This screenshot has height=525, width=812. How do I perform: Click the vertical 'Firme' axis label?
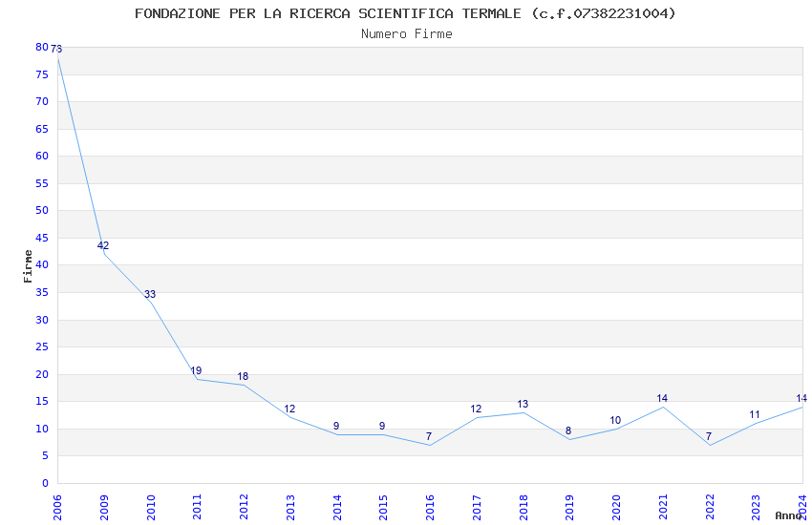coord(28,266)
